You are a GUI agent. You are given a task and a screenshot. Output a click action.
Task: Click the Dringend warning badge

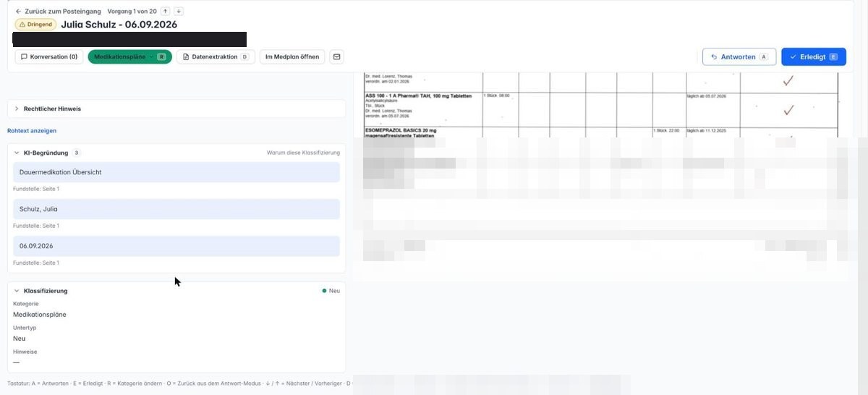[x=35, y=25]
